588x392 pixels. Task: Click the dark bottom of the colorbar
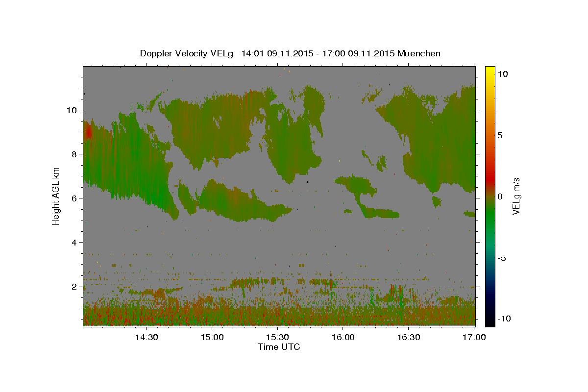tap(490, 318)
